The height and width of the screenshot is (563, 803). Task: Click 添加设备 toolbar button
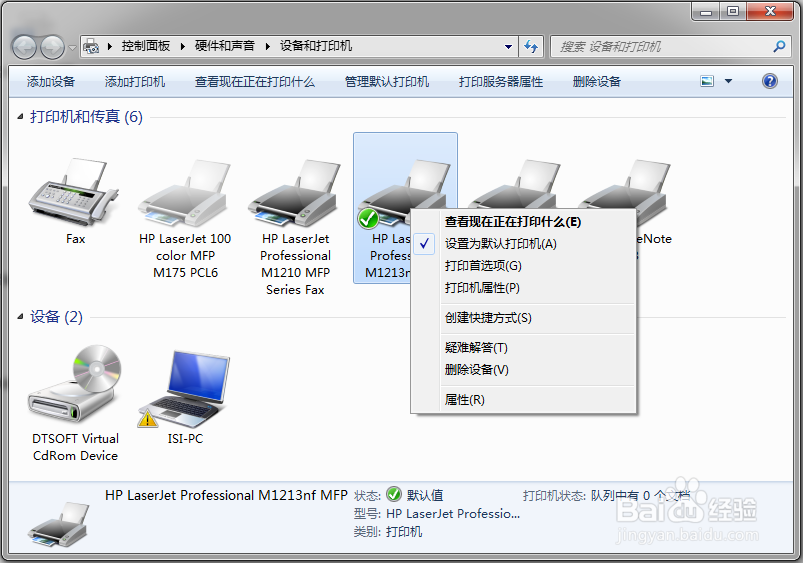coord(51,81)
